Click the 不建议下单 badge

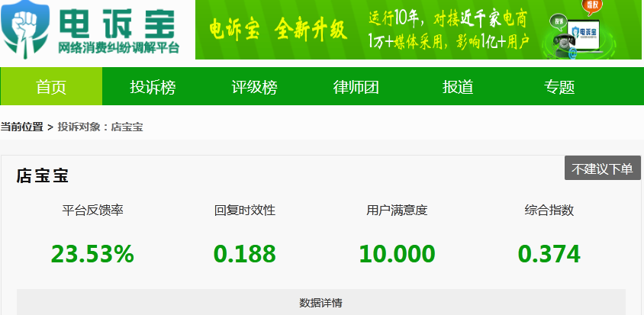coord(603,168)
